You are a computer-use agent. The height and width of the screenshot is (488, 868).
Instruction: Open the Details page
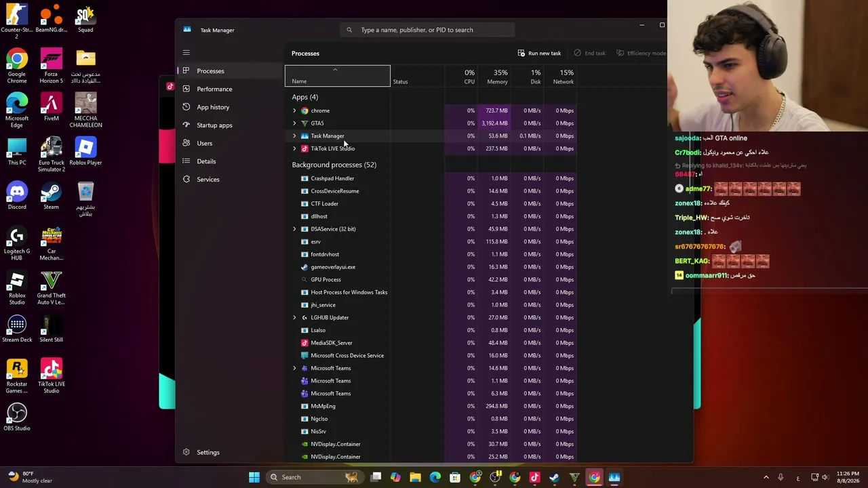click(229, 161)
